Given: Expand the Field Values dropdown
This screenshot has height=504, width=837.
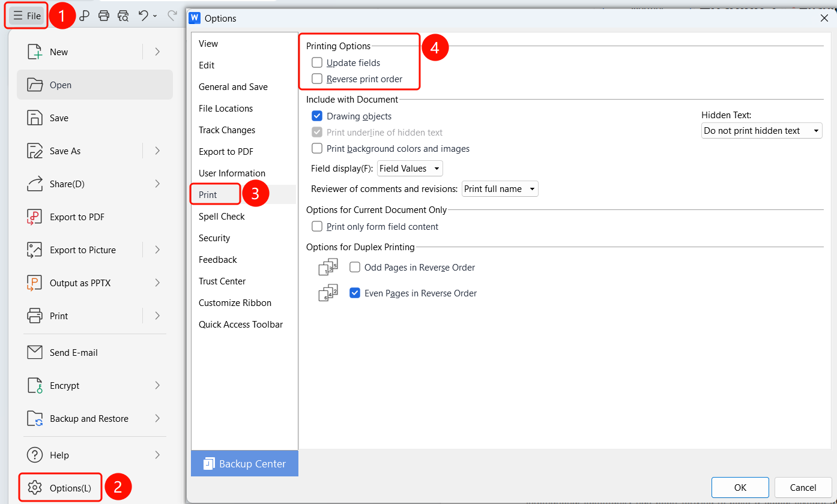Looking at the screenshot, I should 409,169.
